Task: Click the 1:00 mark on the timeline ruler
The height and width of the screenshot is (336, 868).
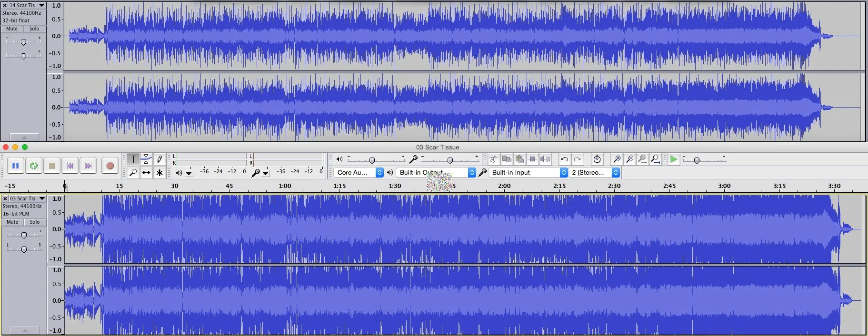Action: (285, 186)
